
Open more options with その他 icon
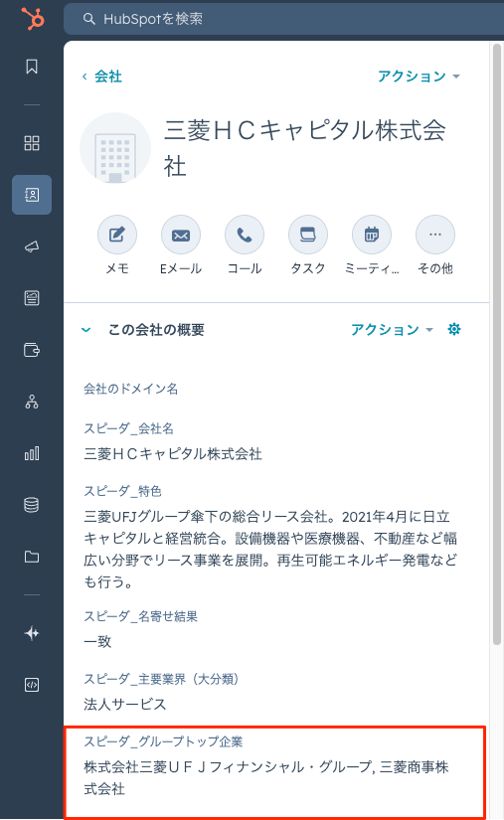pyautogui.click(x=435, y=235)
